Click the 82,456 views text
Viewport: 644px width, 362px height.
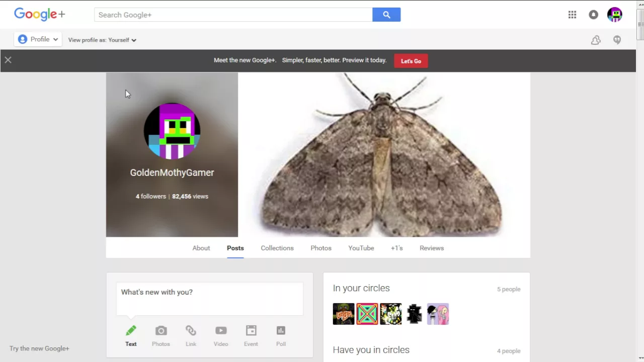(190, 196)
